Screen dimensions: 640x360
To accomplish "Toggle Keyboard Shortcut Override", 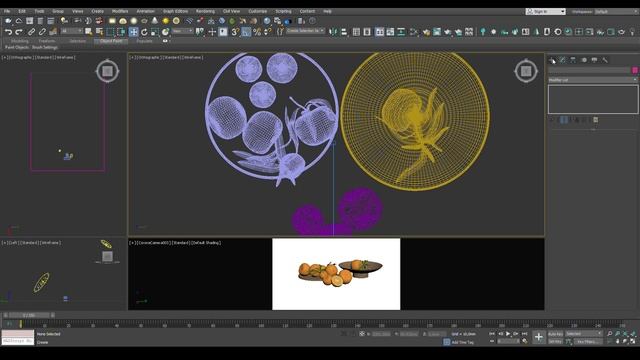I will (x=223, y=32).
